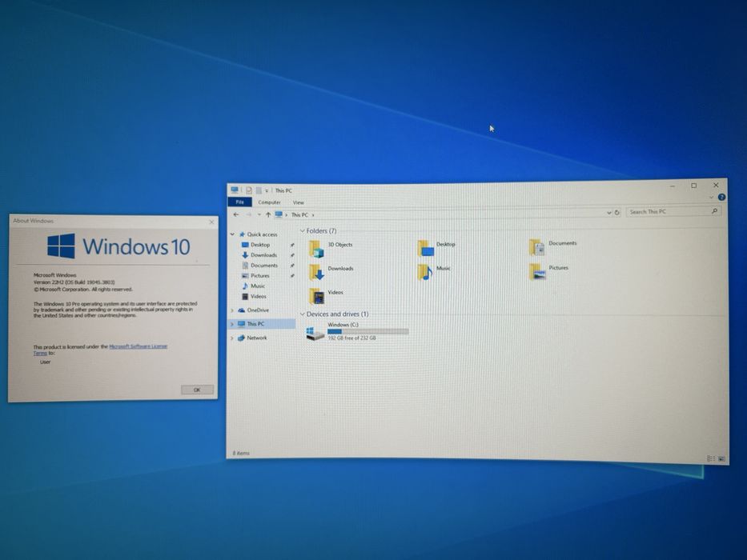Screen dimensions: 747x560
Task: Open the Downloads folder in Folders group
Action: (x=317, y=272)
